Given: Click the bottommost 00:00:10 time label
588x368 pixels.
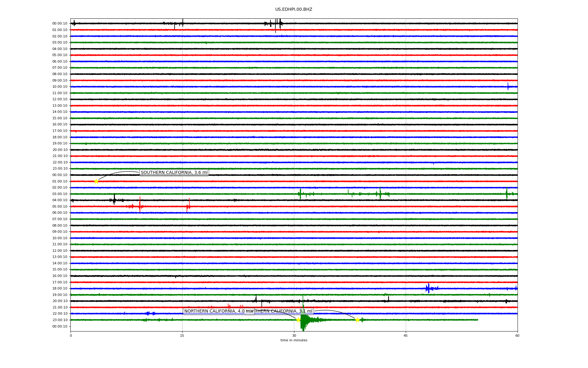Looking at the screenshot, I should [x=60, y=326].
